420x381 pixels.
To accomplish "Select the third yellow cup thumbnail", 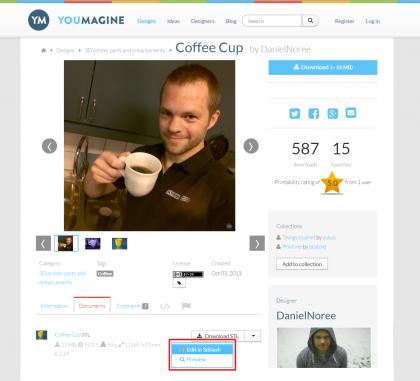I will coord(119,243).
